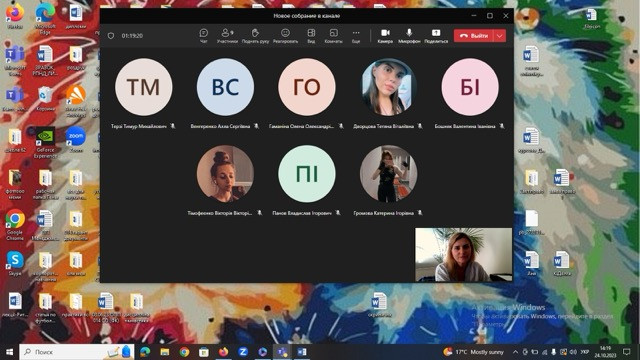Click the red Leave meeting button
Viewport: 640px width, 360px height.
[x=474, y=36]
